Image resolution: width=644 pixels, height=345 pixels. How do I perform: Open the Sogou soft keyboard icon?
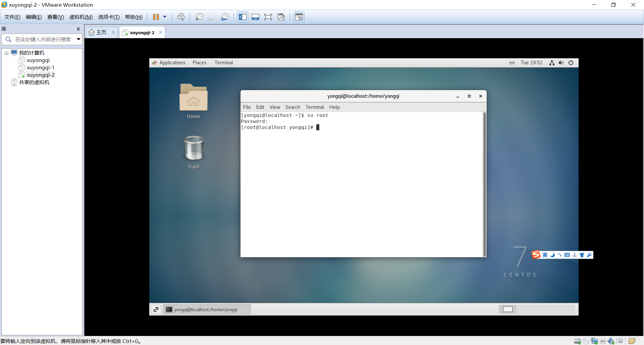pos(567,255)
